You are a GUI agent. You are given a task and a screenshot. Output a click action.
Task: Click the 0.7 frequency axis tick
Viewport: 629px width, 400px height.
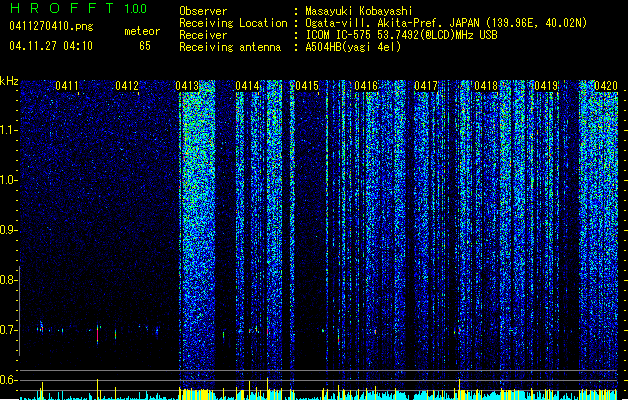click(x=8, y=330)
